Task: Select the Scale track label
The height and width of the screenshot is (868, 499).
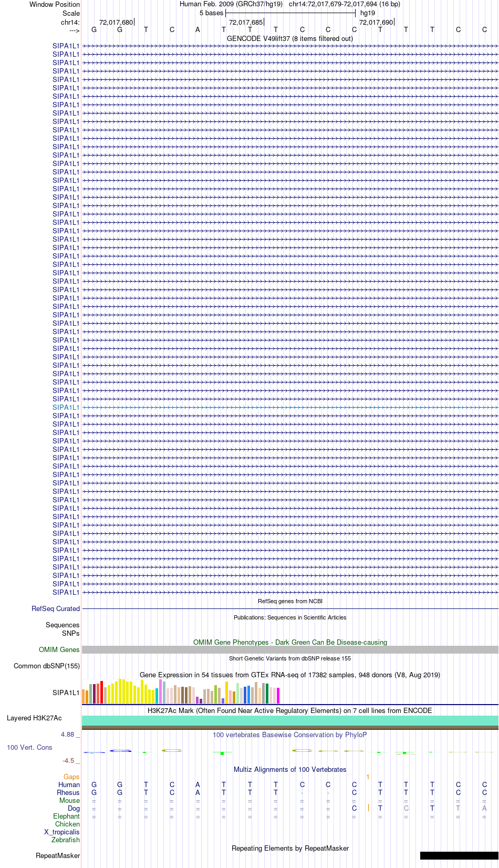Action: point(71,13)
